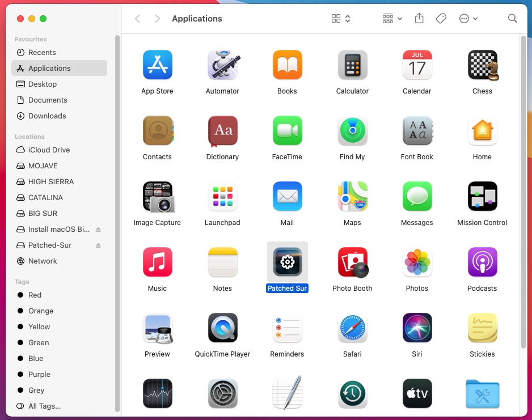This screenshot has width=532, height=420.
Task: Click the Search magnifier icon
Action: (x=512, y=18)
